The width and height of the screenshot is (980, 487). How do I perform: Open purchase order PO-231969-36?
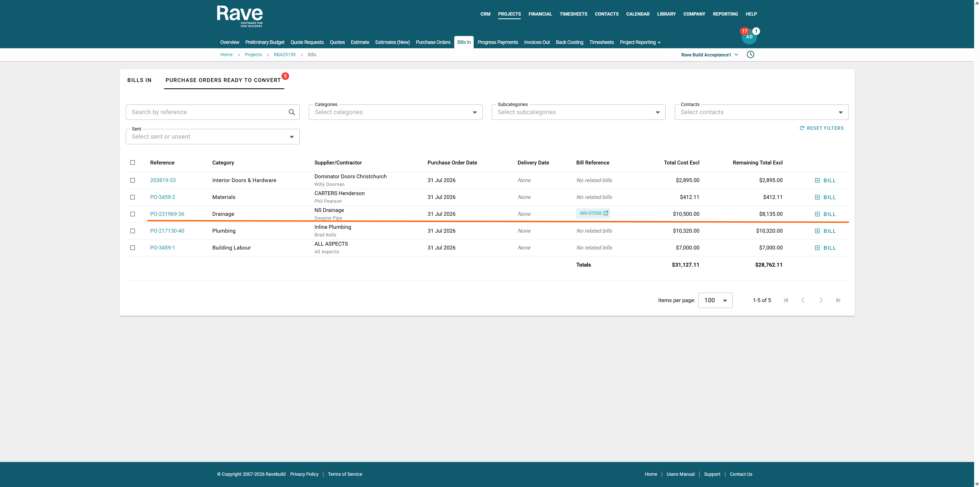(167, 214)
